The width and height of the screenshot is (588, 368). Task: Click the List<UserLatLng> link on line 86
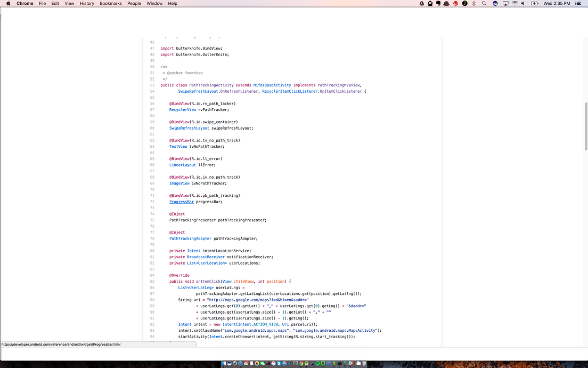pos(196,287)
